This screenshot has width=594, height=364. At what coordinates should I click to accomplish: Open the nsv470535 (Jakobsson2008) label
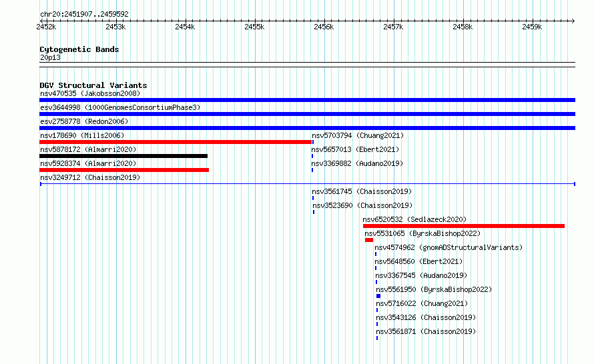[90, 93]
